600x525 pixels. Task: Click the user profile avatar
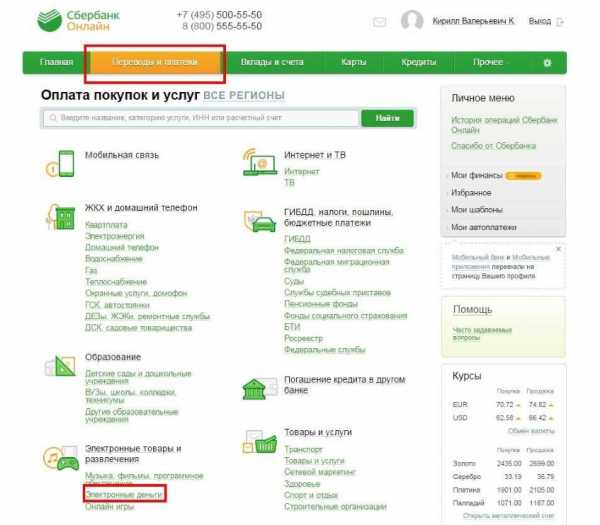coord(411,21)
